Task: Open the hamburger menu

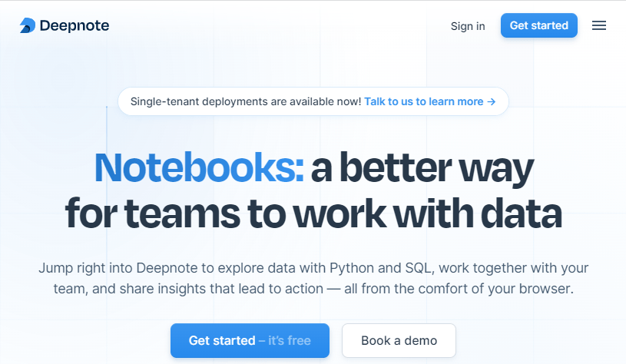Action: coord(599,25)
